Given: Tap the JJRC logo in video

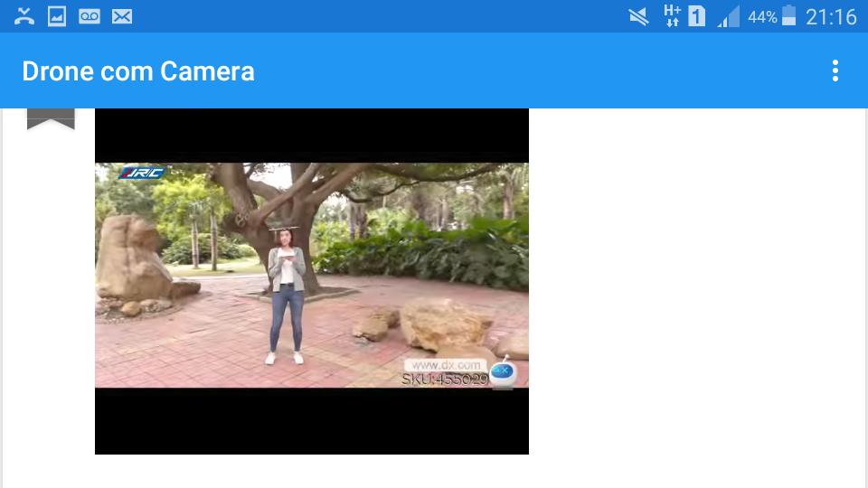Looking at the screenshot, I should pyautogui.click(x=142, y=173).
